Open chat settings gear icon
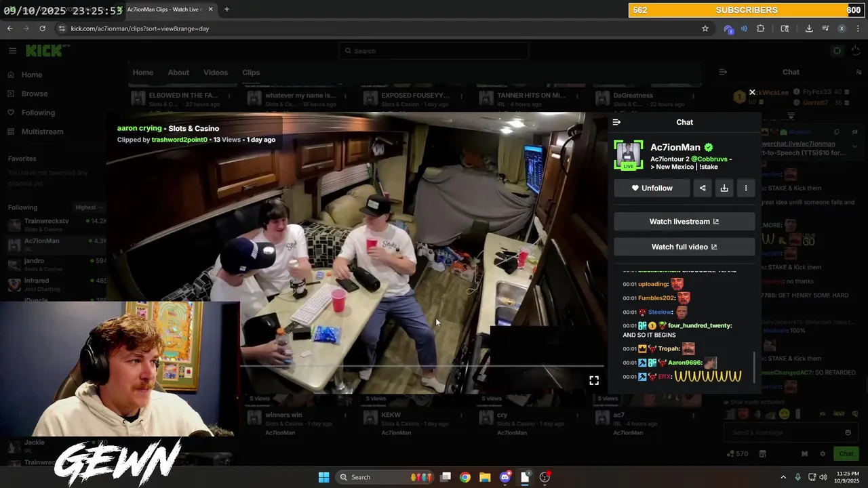 (823, 453)
